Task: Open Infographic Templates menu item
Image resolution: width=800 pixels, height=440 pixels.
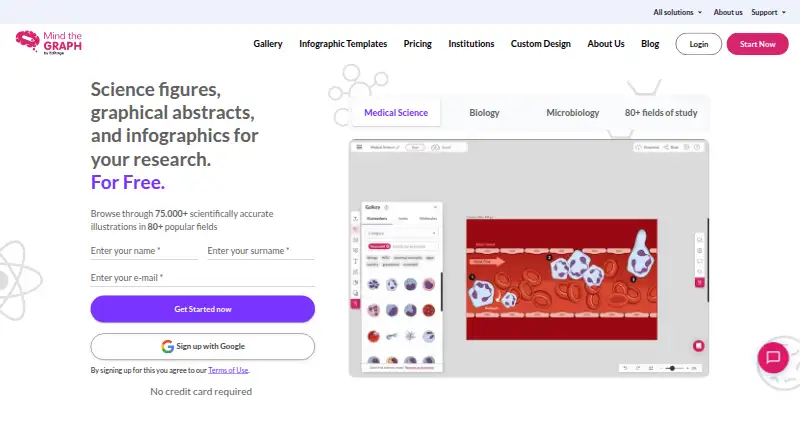Action: (x=343, y=44)
